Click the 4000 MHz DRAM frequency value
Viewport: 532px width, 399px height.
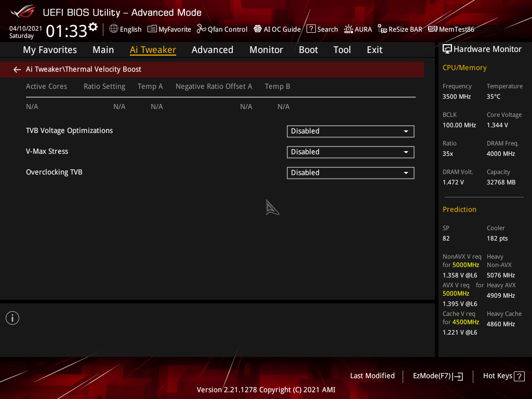tap(501, 154)
